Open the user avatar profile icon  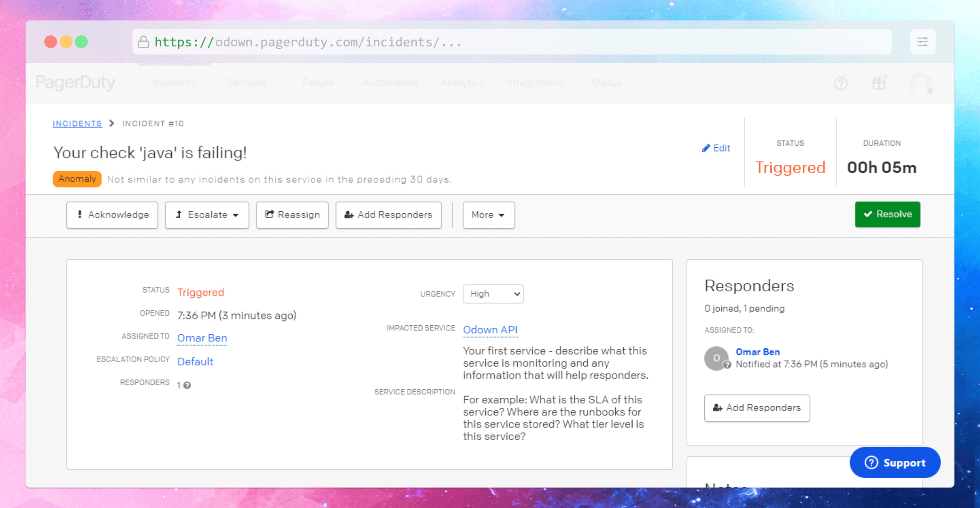[920, 83]
